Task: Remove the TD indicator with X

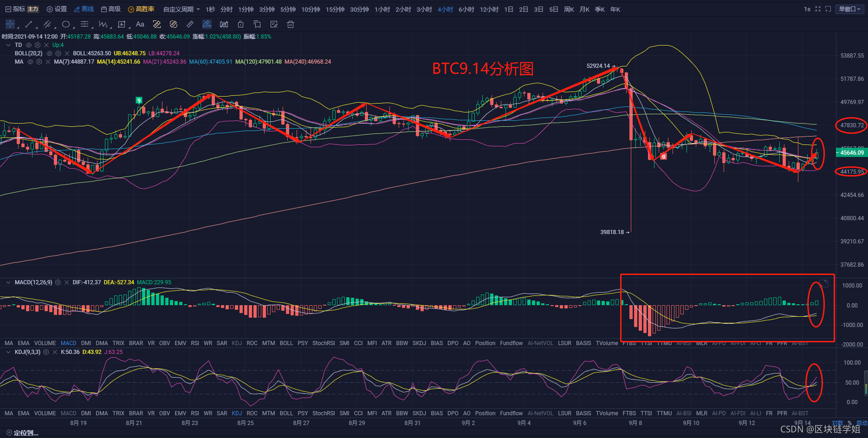Action: (x=46, y=45)
